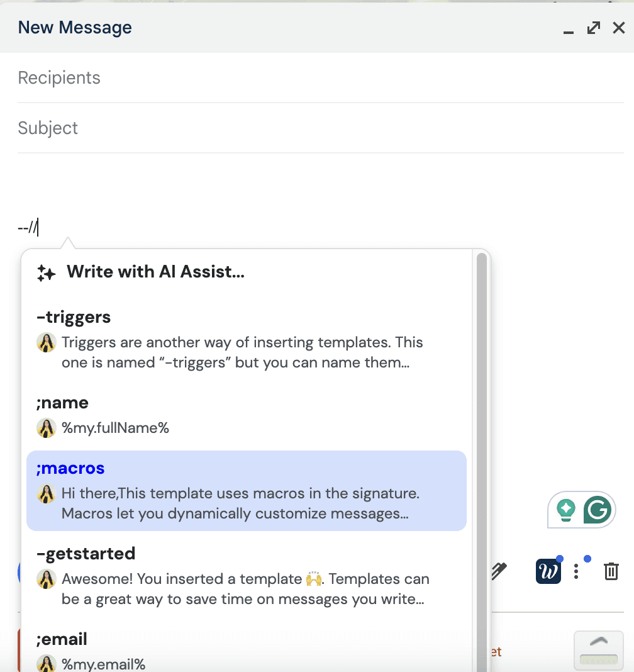The height and width of the screenshot is (672, 634).
Task: Open Write with AI Assist sparkle icon
Action: [47, 273]
